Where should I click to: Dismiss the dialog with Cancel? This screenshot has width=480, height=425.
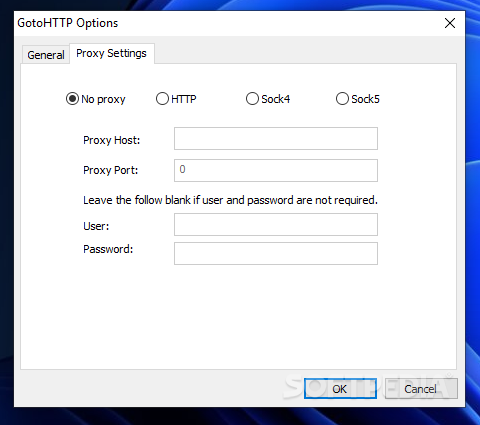pyautogui.click(x=421, y=389)
